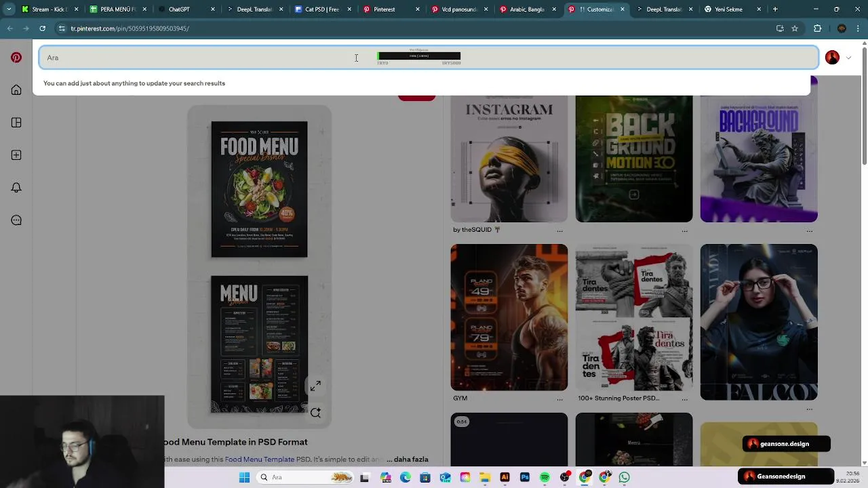The width and height of the screenshot is (868, 488).
Task: Click the address bar URL
Action: (130, 28)
